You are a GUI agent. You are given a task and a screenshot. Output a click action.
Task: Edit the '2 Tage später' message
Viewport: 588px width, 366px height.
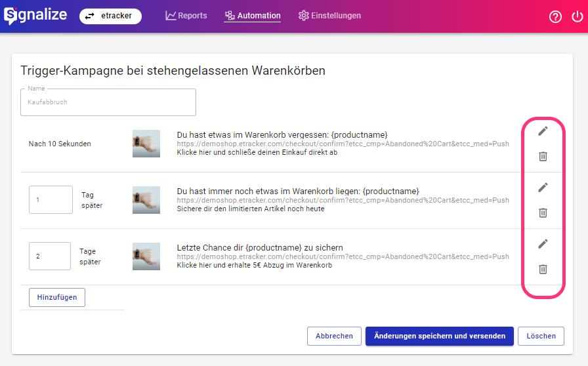pos(543,244)
